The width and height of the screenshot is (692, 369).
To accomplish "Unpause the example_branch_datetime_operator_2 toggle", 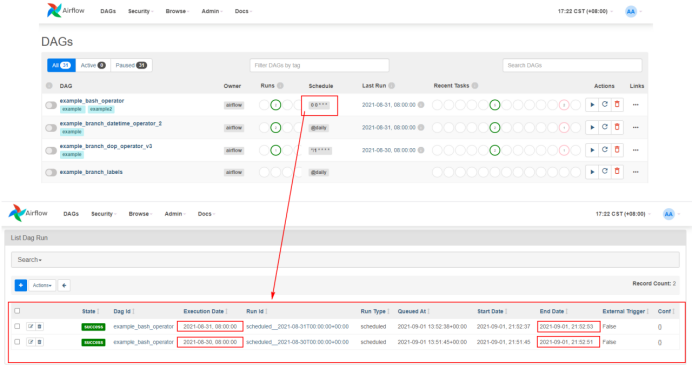I will pos(51,128).
